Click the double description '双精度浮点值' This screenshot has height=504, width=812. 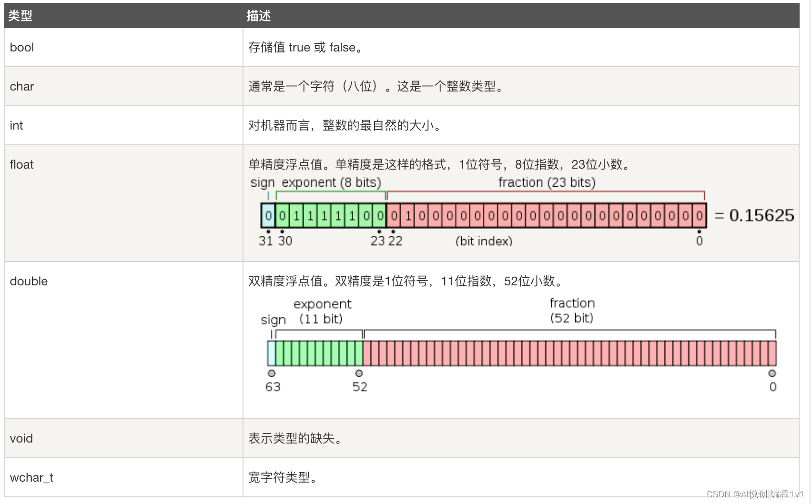(x=406, y=281)
